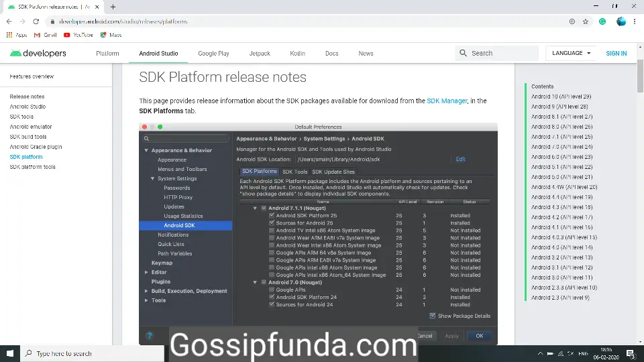
Task: Open Chrome's three-dot menu
Action: (x=635, y=21)
